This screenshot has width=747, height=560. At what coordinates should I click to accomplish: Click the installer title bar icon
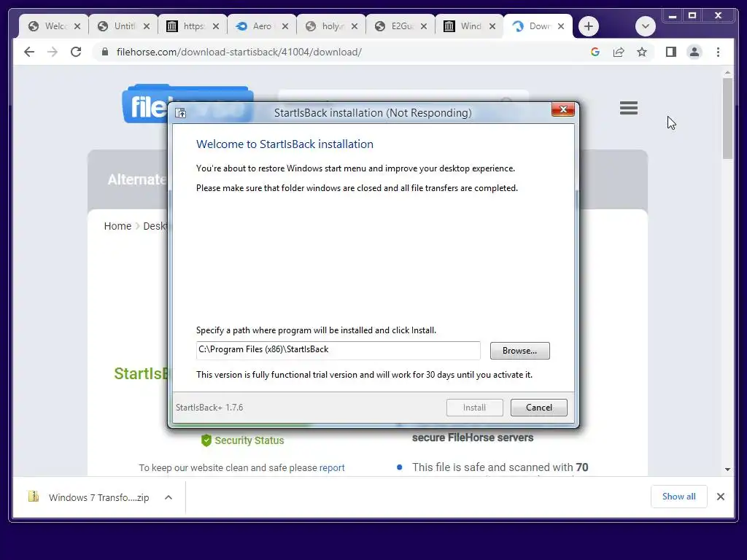(x=181, y=113)
